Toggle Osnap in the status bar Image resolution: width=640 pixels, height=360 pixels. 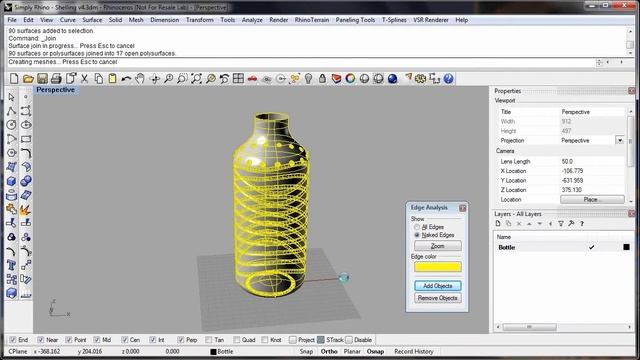click(375, 351)
